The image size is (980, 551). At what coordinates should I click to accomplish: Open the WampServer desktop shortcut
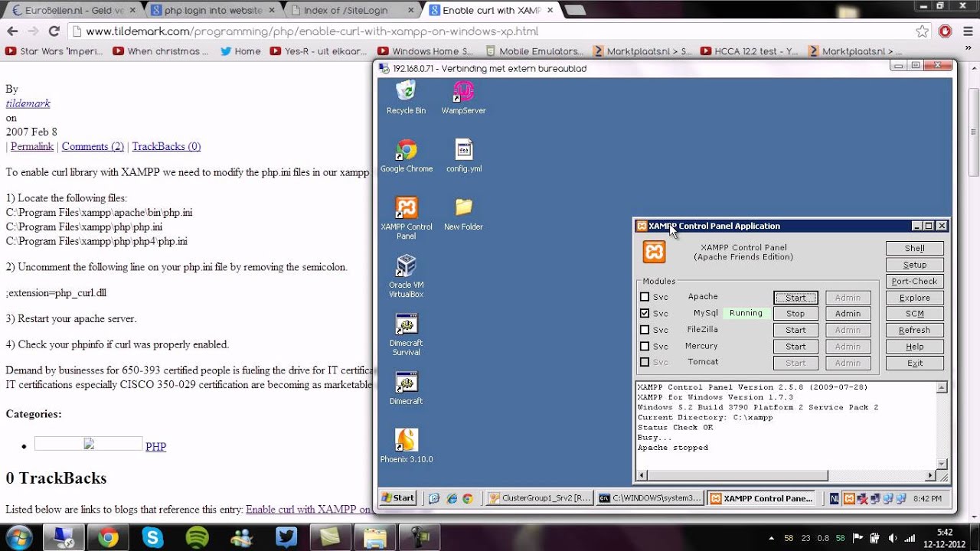pos(463,98)
